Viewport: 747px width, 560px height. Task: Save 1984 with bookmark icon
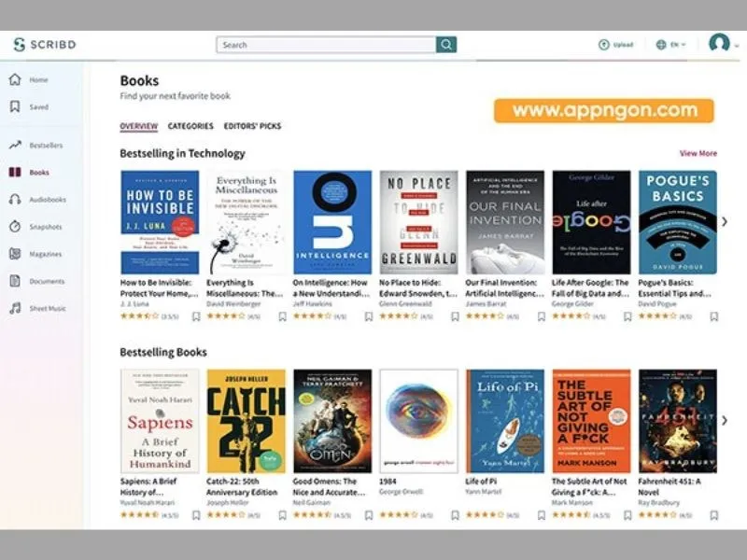coord(455,515)
